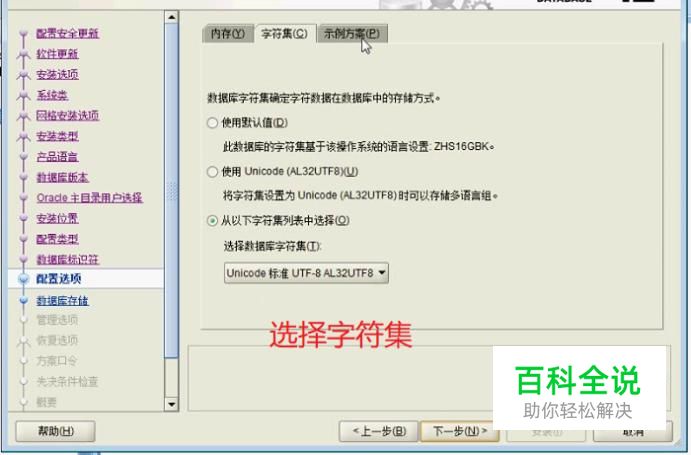691x455 pixels.
Task: Go to the 安装选项 step
Action: [57, 75]
